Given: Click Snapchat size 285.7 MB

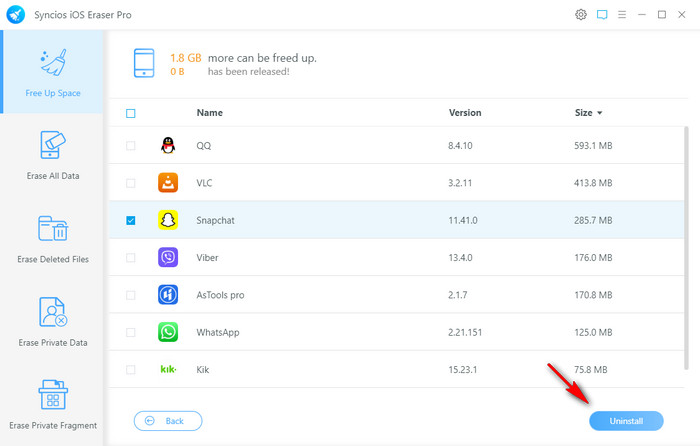Looking at the screenshot, I should [x=593, y=220].
